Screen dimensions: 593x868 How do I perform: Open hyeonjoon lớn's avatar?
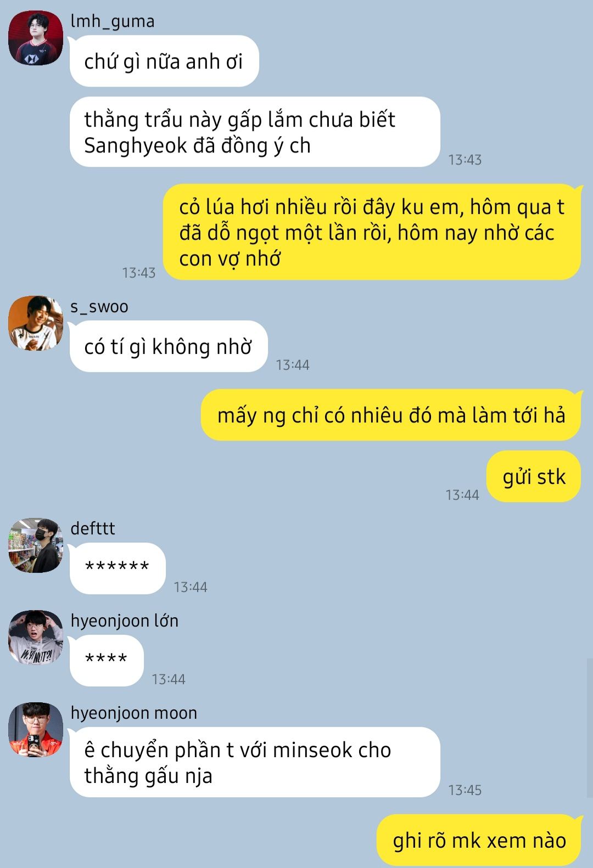coord(36,638)
